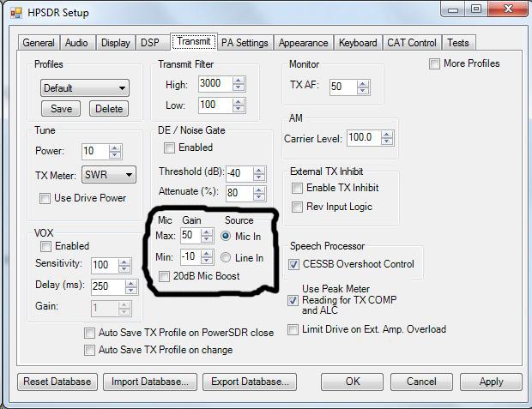Image resolution: width=532 pixels, height=409 pixels.
Task: Toggle CESSB Overshoot Control
Action: coord(295,264)
